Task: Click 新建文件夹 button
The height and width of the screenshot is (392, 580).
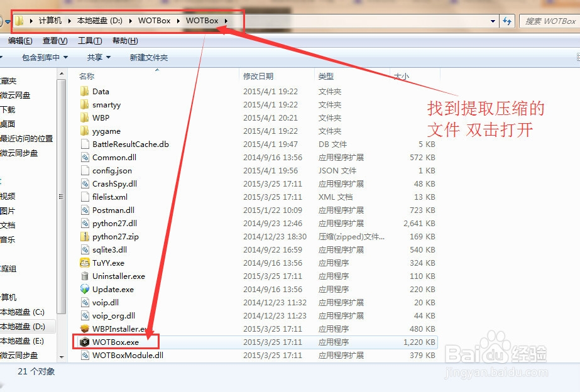Action: coord(149,57)
